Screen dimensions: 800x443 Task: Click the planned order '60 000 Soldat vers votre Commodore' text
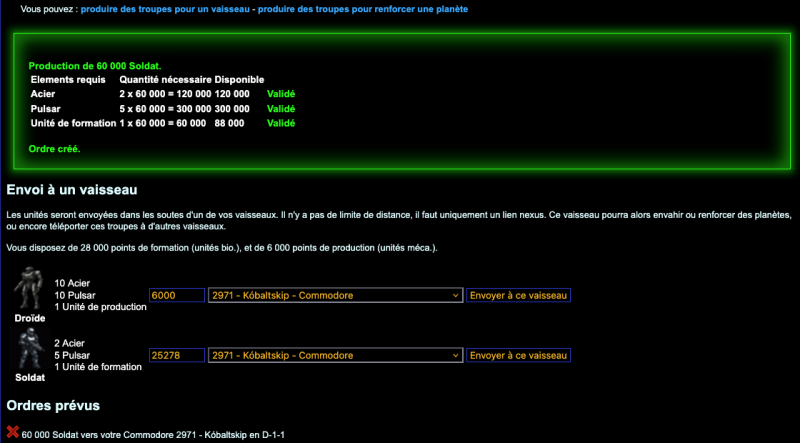click(153, 435)
